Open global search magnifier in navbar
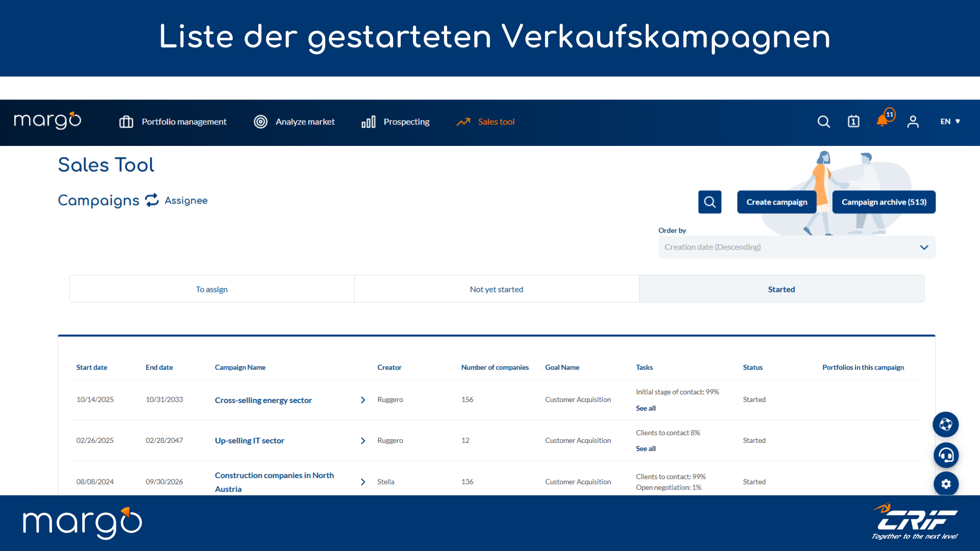The height and width of the screenshot is (551, 980). [823, 121]
